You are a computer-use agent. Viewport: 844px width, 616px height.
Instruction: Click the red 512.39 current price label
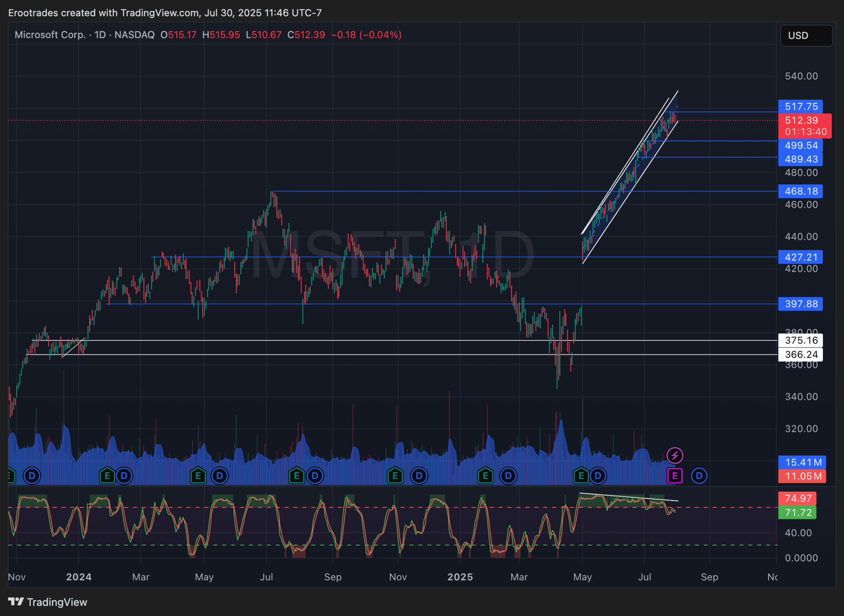pos(801,120)
